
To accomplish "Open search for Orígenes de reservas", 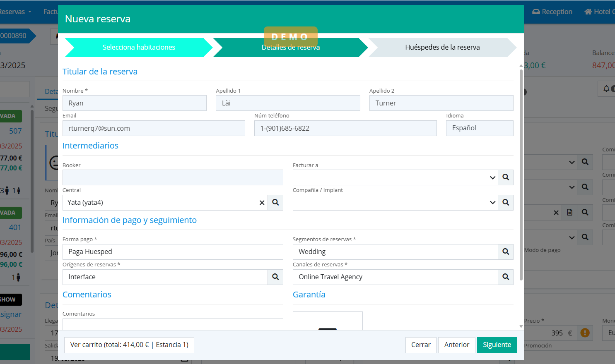I will tap(275, 277).
